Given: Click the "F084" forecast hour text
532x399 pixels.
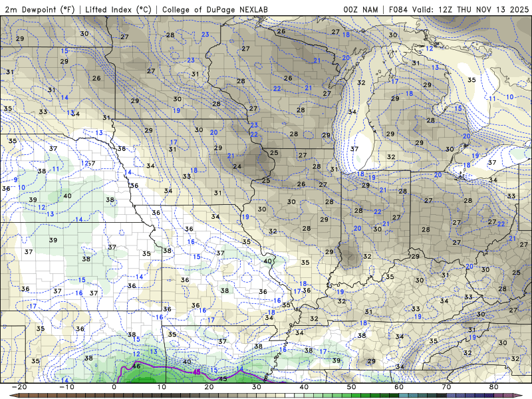Looking at the screenshot, I should pyautogui.click(x=398, y=9).
